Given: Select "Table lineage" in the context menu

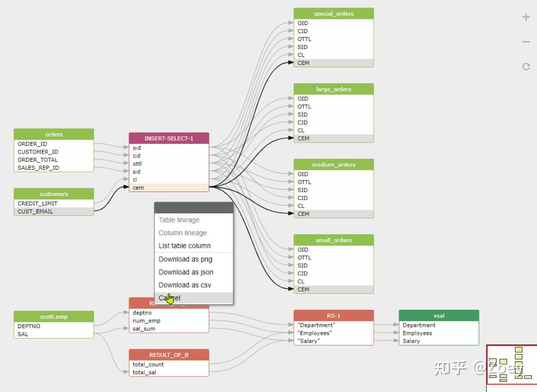Looking at the screenshot, I should 179,220.
